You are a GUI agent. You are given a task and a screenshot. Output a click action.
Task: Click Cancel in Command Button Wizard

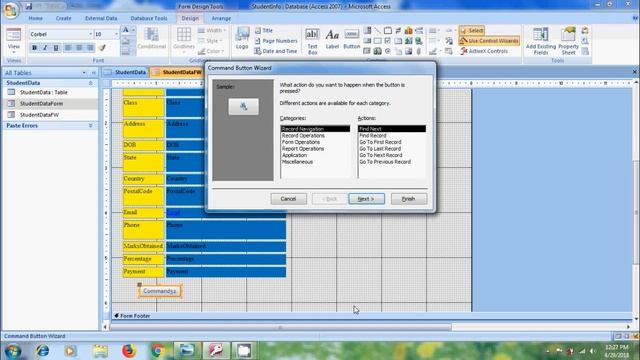(288, 199)
